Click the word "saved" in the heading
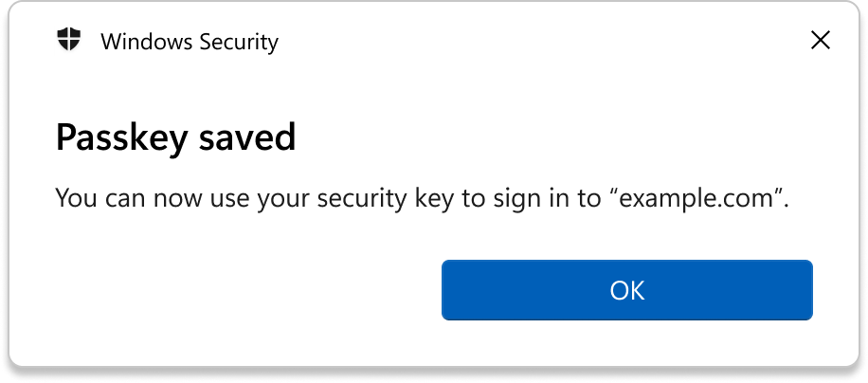This screenshot has width=868, height=383. click(x=247, y=137)
